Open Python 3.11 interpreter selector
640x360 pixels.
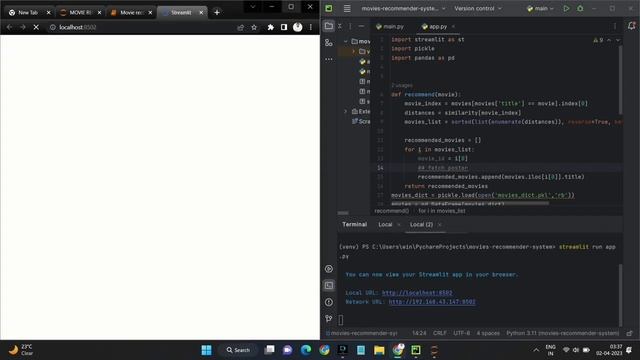pos(563,333)
